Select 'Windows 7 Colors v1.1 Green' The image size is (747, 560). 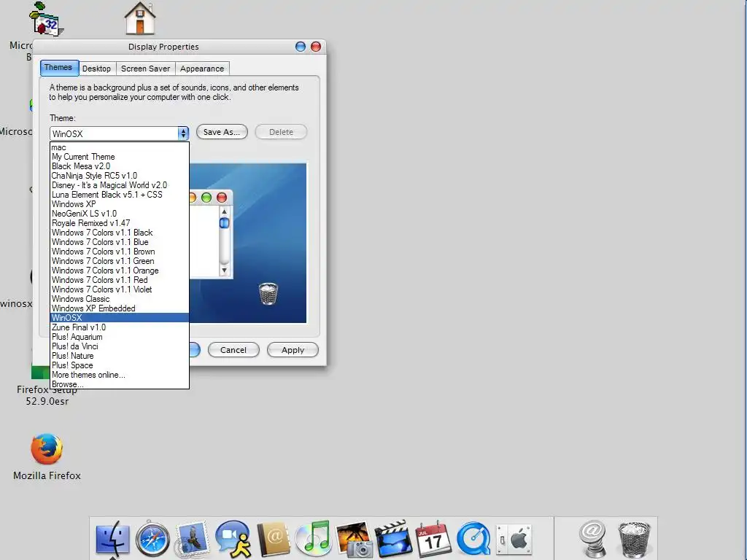click(x=120, y=261)
